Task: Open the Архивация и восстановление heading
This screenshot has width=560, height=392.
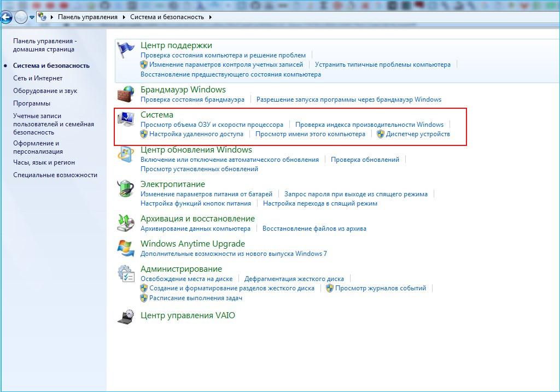Action: coord(197,219)
